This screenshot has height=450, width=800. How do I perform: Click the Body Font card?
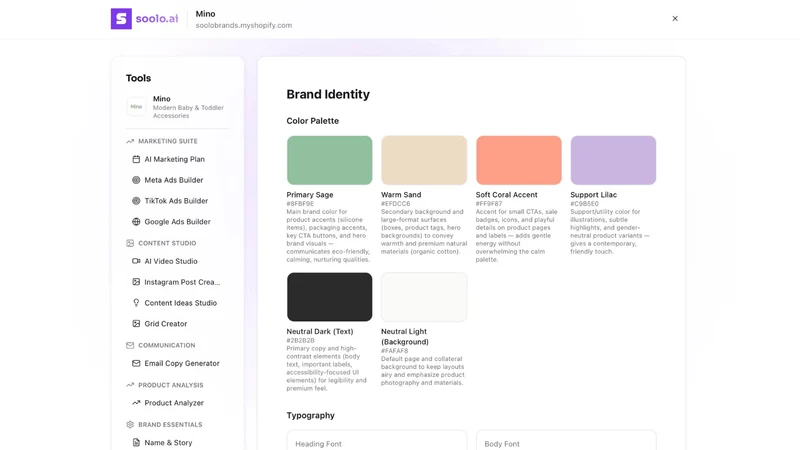tap(566, 440)
